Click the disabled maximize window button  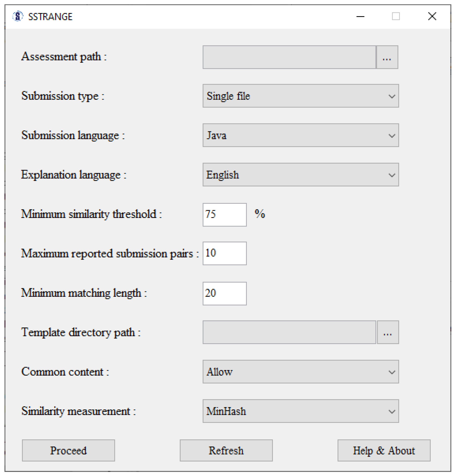click(396, 17)
